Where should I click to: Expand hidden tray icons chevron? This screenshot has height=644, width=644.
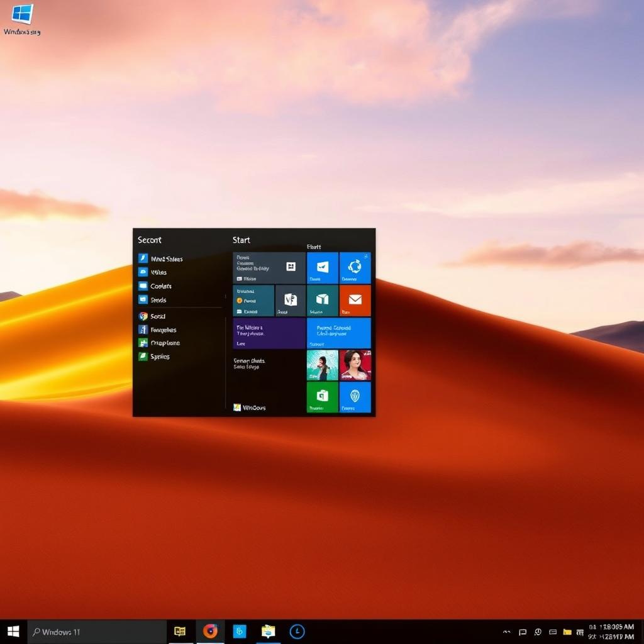(x=507, y=632)
